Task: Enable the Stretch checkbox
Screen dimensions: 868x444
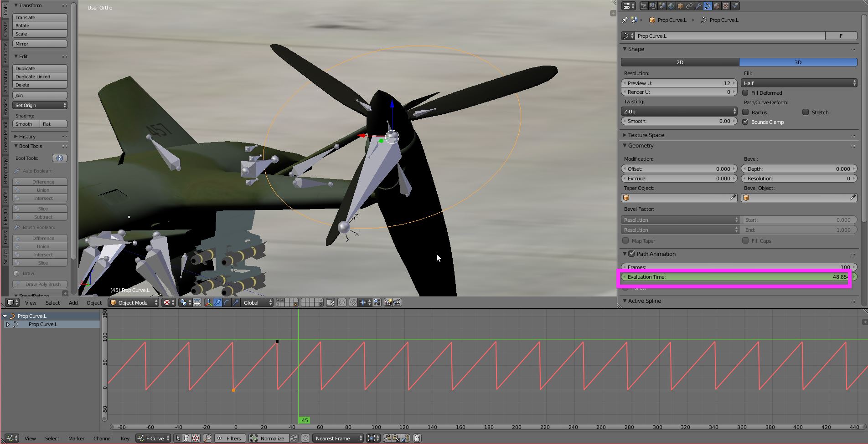Action: (806, 112)
